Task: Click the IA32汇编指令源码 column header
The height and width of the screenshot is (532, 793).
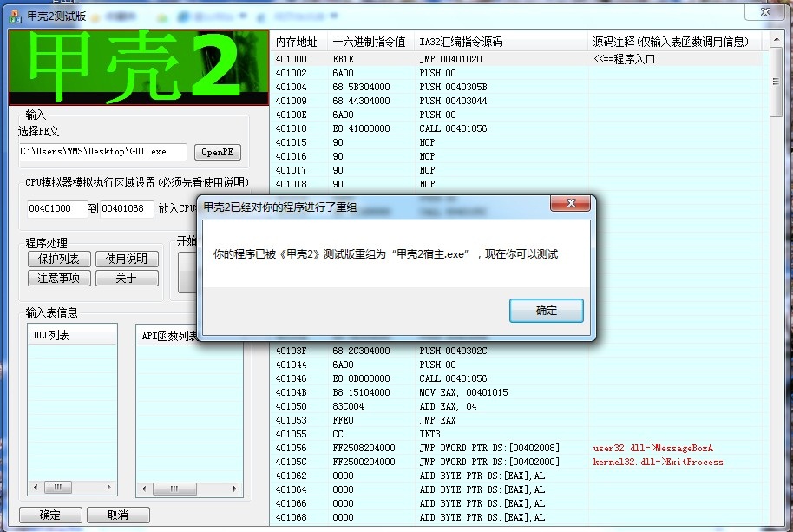Action: click(x=501, y=42)
